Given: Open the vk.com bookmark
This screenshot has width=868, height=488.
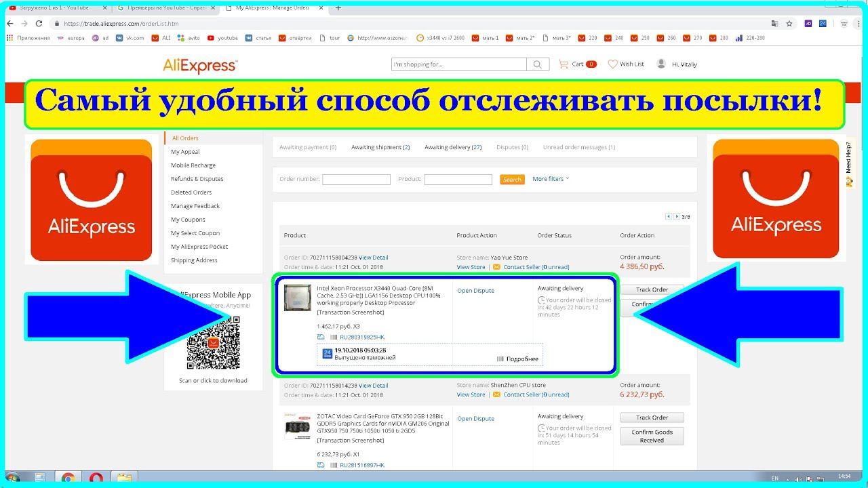Looking at the screenshot, I should coord(130,38).
